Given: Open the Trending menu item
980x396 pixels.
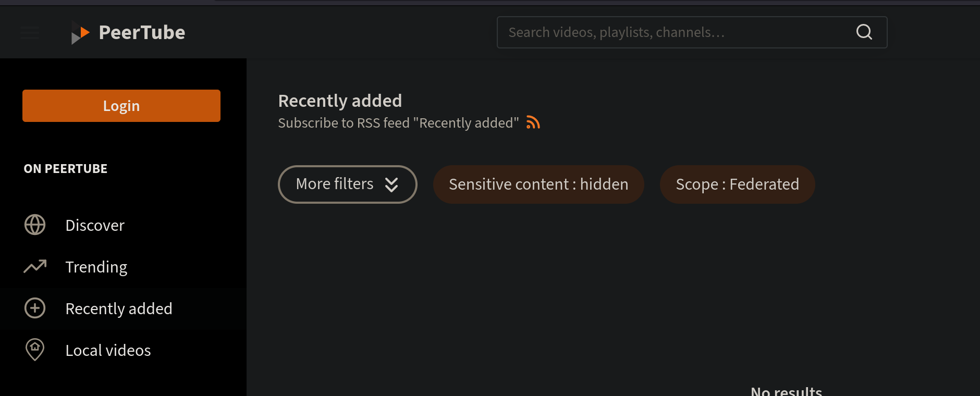Looking at the screenshot, I should pyautogui.click(x=96, y=267).
